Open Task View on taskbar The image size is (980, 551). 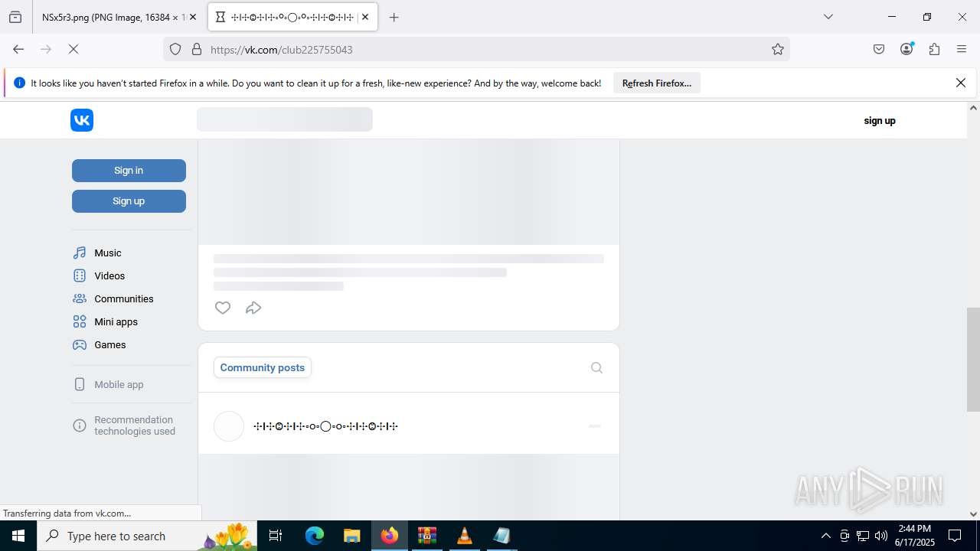point(276,536)
